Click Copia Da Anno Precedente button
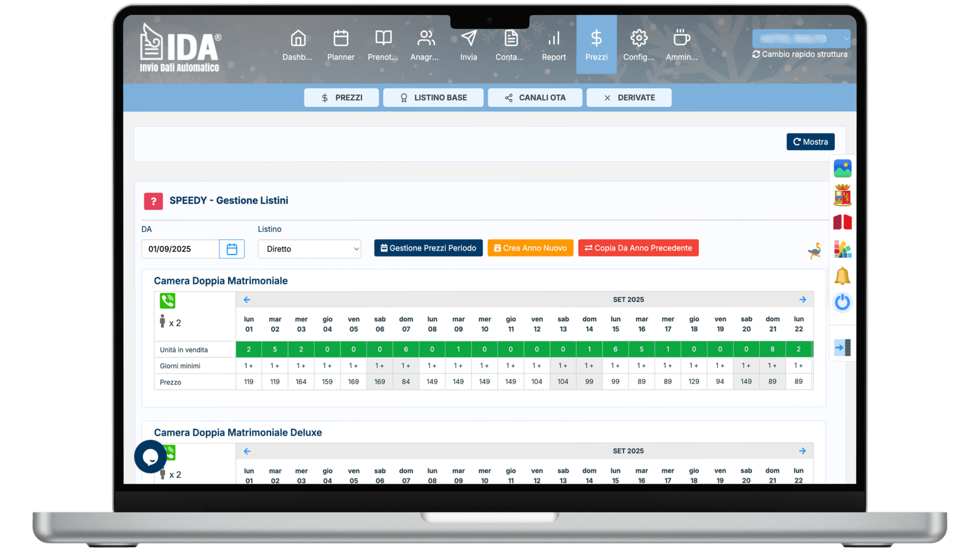This screenshot has width=980, height=551. tap(638, 248)
